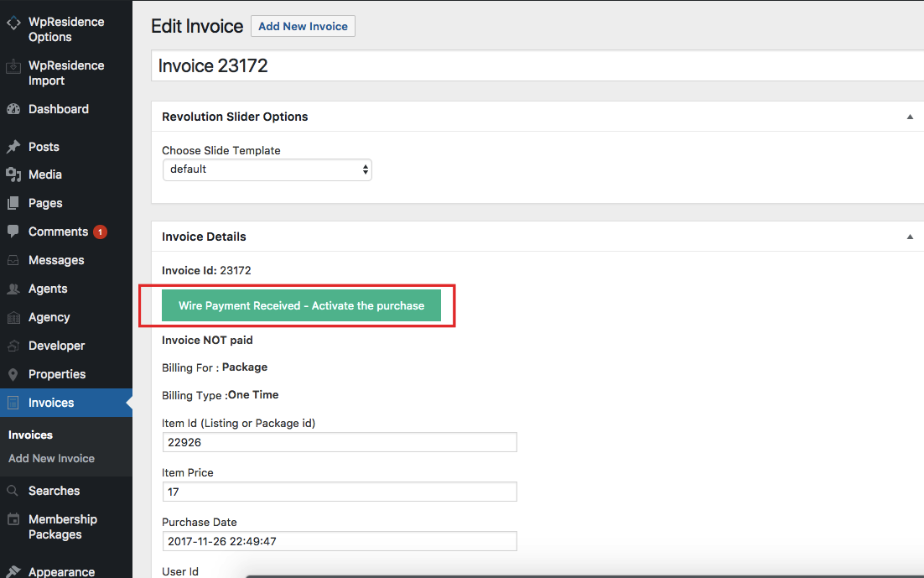Collapse Revolution Slider Options panel arrow
Image resolution: width=924 pixels, height=578 pixels.
(910, 117)
